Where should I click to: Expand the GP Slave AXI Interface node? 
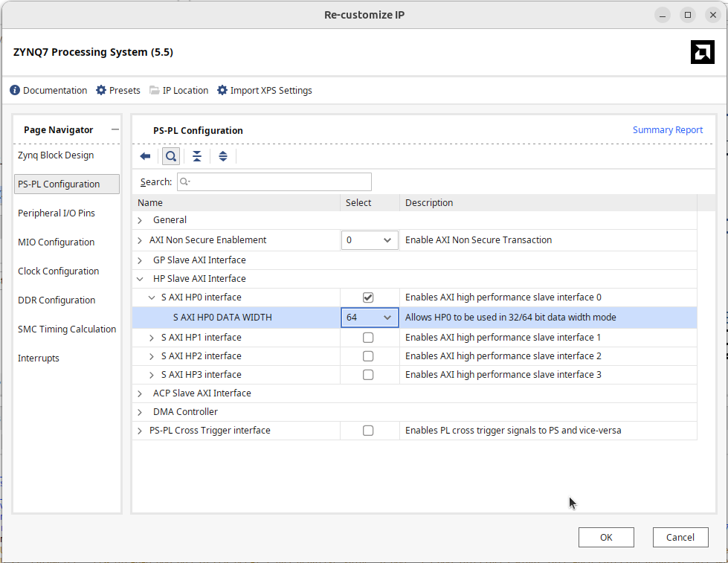click(140, 260)
